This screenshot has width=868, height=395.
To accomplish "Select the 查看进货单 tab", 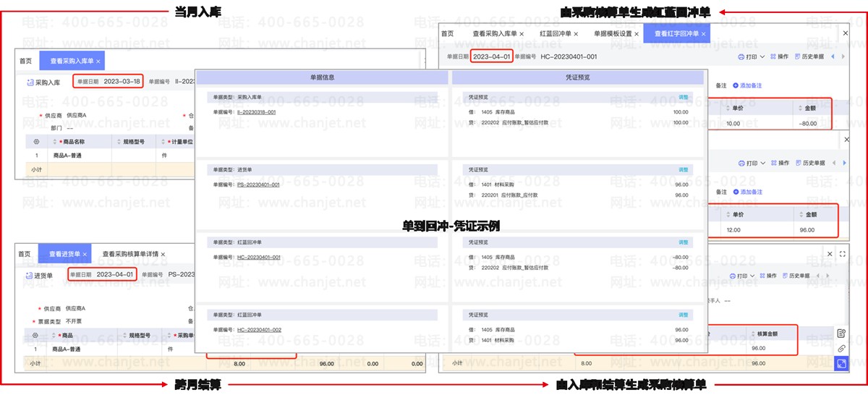I will click(x=65, y=254).
